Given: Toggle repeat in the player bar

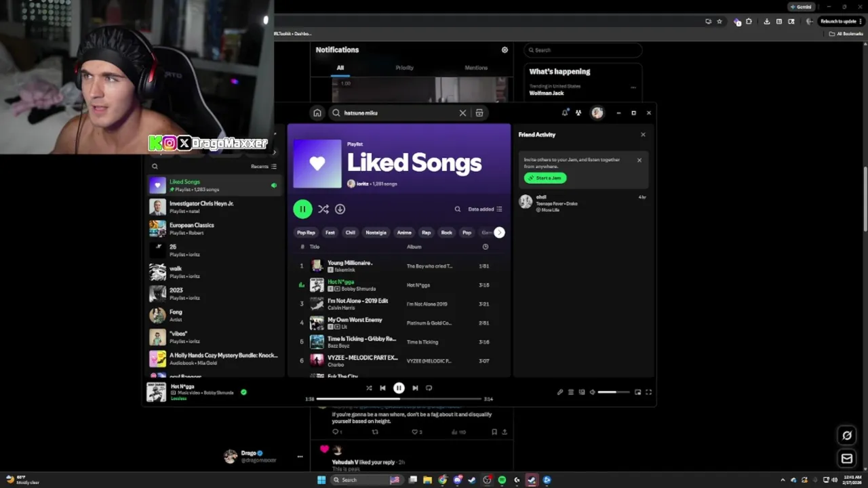Looking at the screenshot, I should (429, 388).
